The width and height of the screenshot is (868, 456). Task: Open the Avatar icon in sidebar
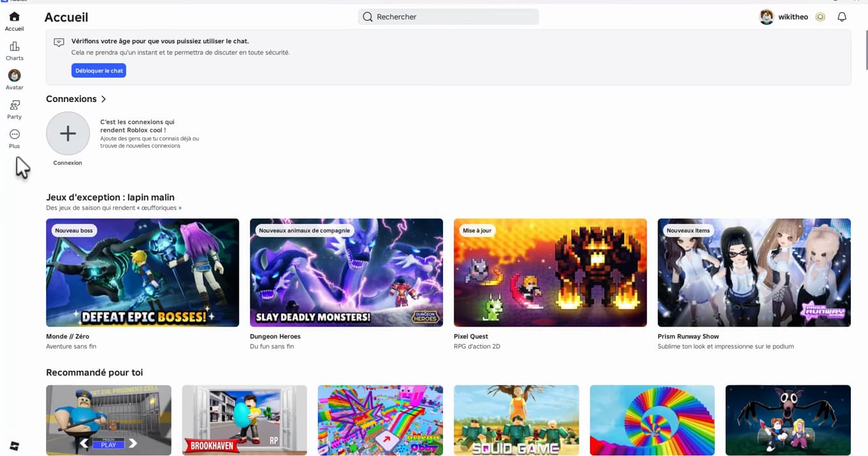click(14, 75)
